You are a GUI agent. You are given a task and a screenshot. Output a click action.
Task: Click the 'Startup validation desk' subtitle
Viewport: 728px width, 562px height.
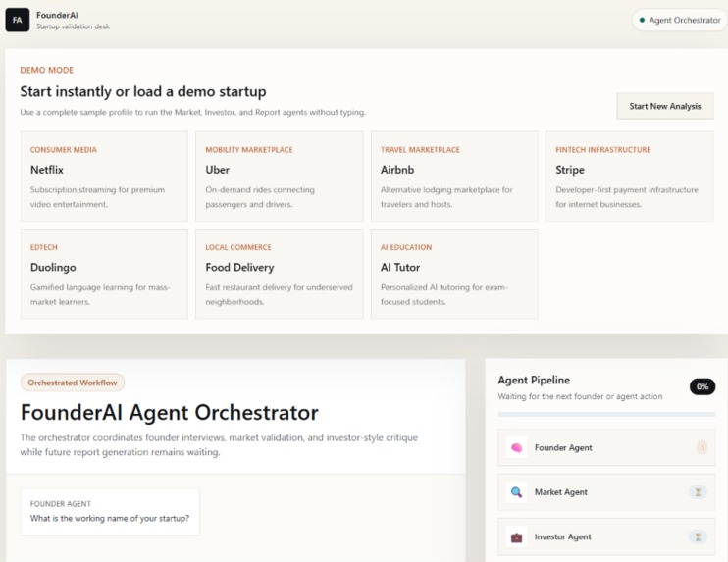pyautogui.click(x=73, y=26)
